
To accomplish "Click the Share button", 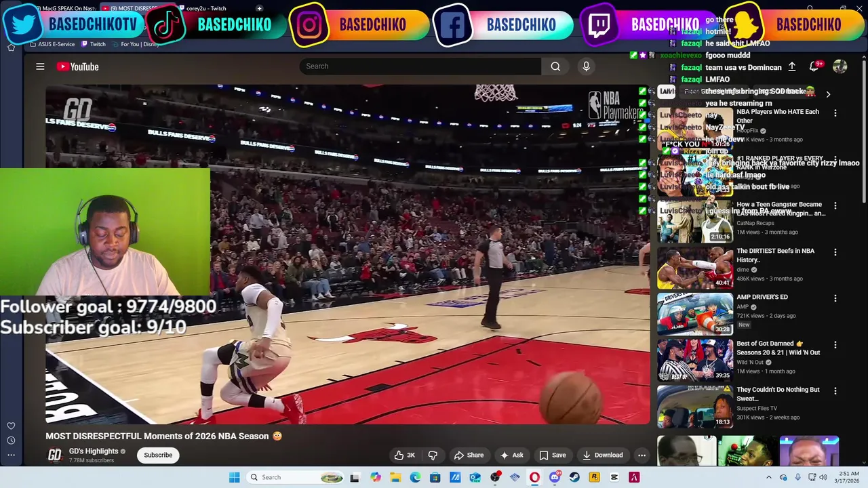I will coord(469,455).
